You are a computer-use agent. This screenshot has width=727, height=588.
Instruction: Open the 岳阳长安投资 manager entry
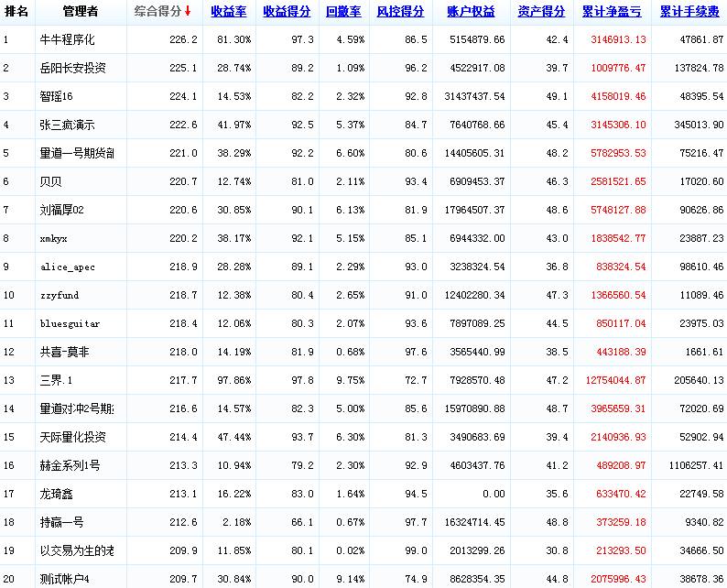click(72, 69)
